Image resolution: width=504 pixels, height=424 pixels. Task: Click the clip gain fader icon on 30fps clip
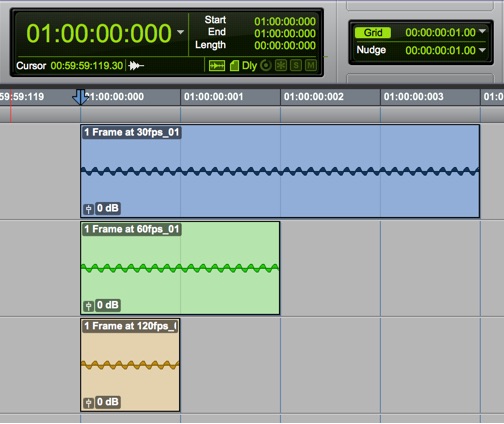pos(88,209)
